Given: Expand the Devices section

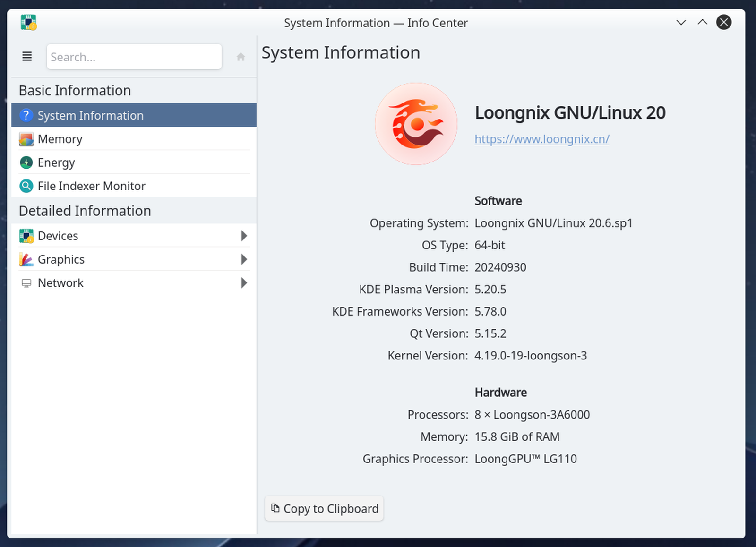Looking at the screenshot, I should tap(244, 235).
